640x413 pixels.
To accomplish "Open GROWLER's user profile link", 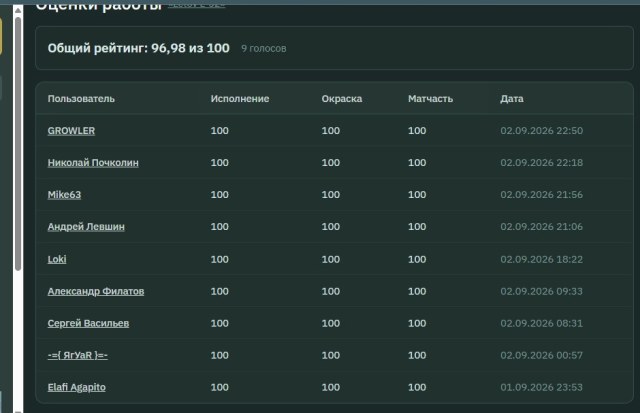I will click(x=71, y=131).
